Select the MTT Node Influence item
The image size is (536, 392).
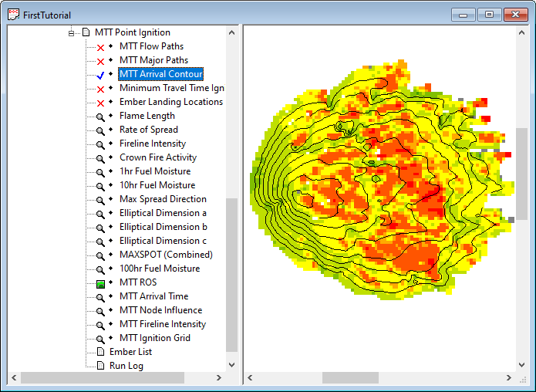[160, 310]
